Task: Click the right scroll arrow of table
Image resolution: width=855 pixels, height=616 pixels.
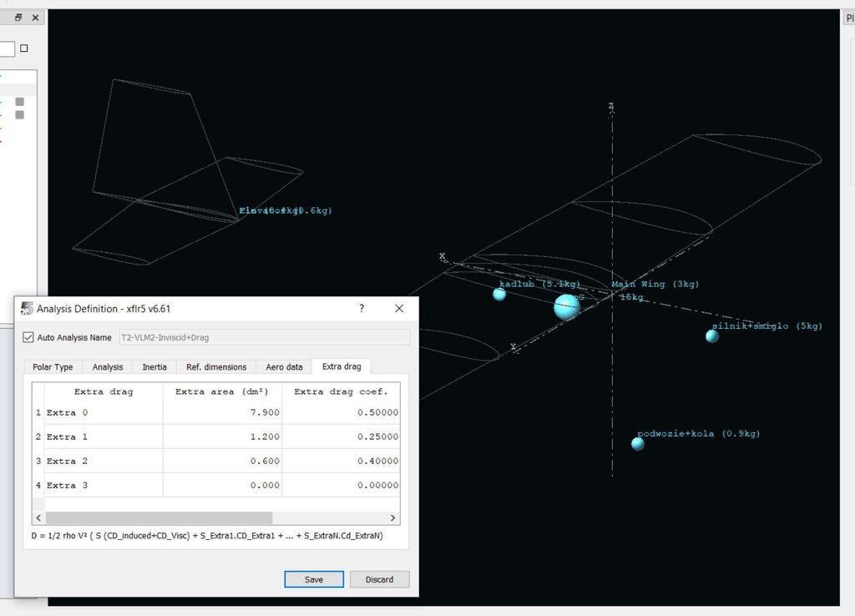Action: (x=393, y=518)
